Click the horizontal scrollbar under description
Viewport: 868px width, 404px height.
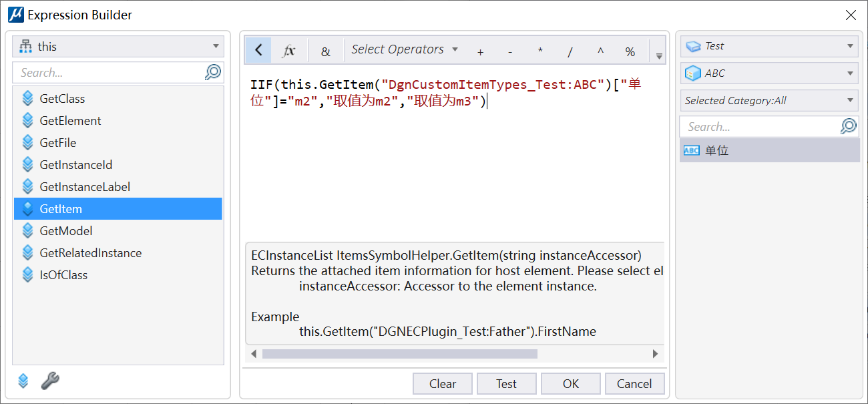pos(399,354)
